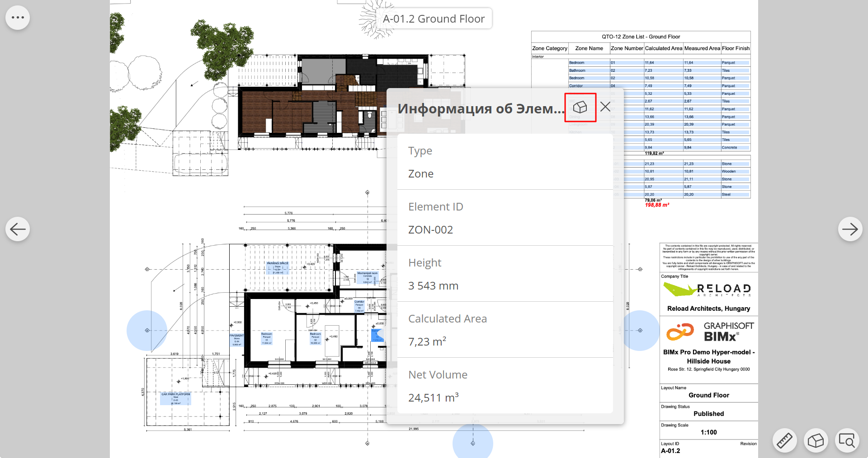This screenshot has width=868, height=458.
Task: Click the A-01.2 Ground Floor title label
Action: (434, 19)
